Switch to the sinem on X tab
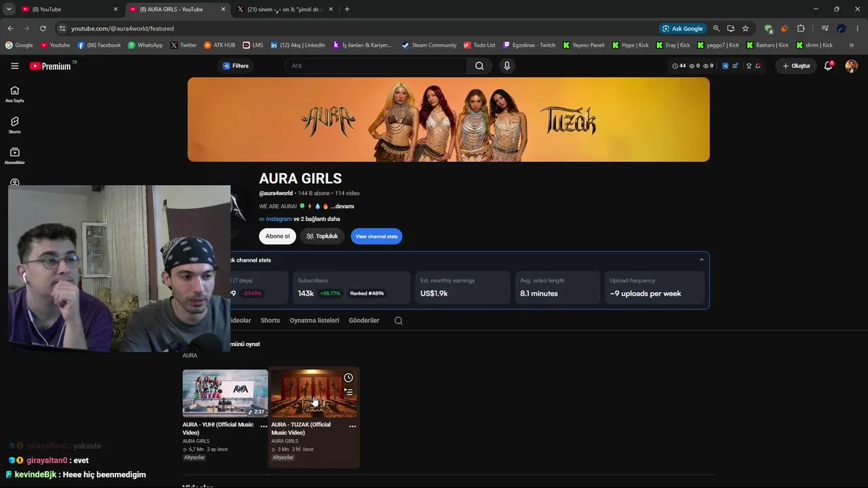 coord(286,9)
